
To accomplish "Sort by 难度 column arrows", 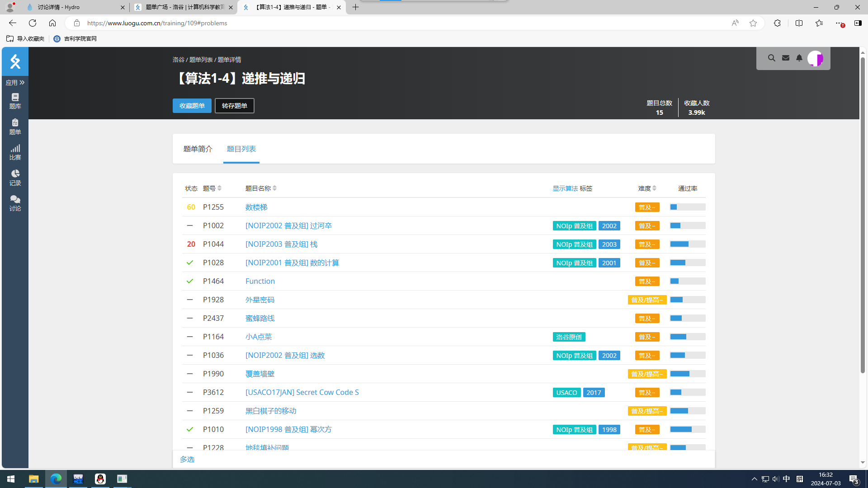I will click(654, 188).
